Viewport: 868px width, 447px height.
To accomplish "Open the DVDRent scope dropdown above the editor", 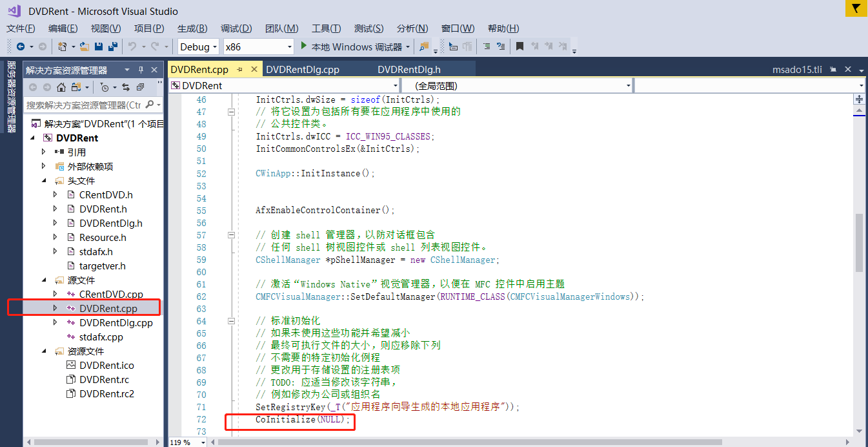I will [x=285, y=85].
